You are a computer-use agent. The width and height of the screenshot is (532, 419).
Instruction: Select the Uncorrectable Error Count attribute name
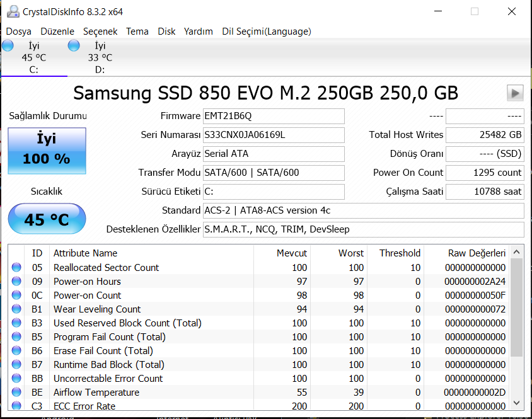click(x=108, y=378)
